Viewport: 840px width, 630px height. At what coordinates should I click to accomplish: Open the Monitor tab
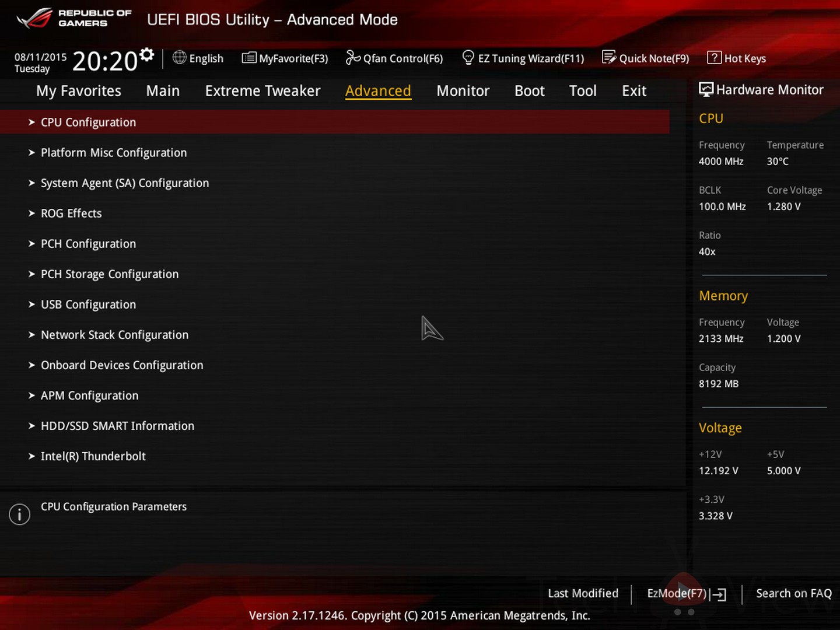coord(463,91)
